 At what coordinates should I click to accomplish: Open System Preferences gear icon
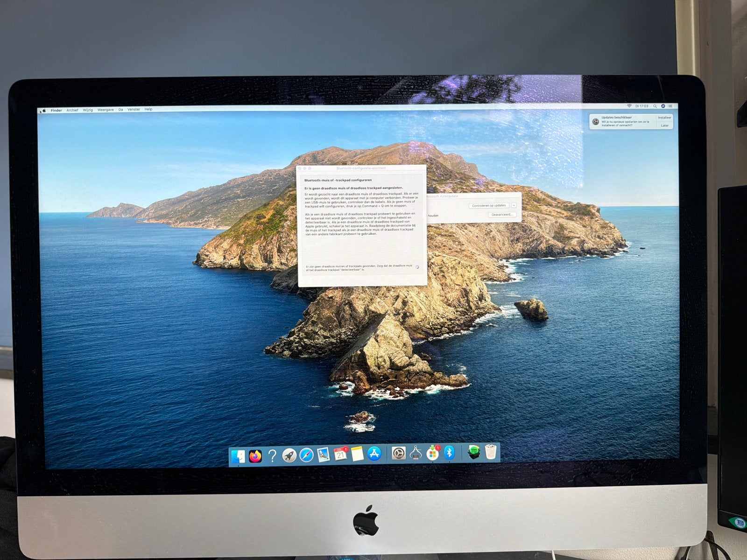(x=398, y=453)
